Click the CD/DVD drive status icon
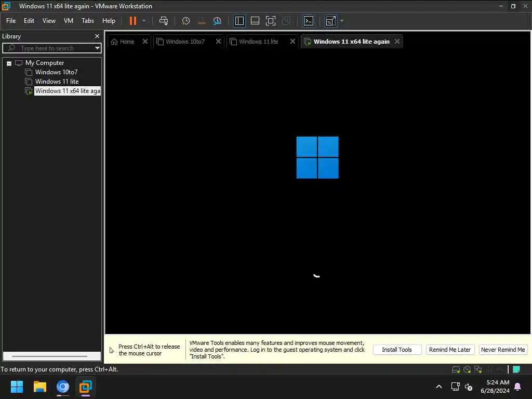The image size is (532, 399). 467,369
